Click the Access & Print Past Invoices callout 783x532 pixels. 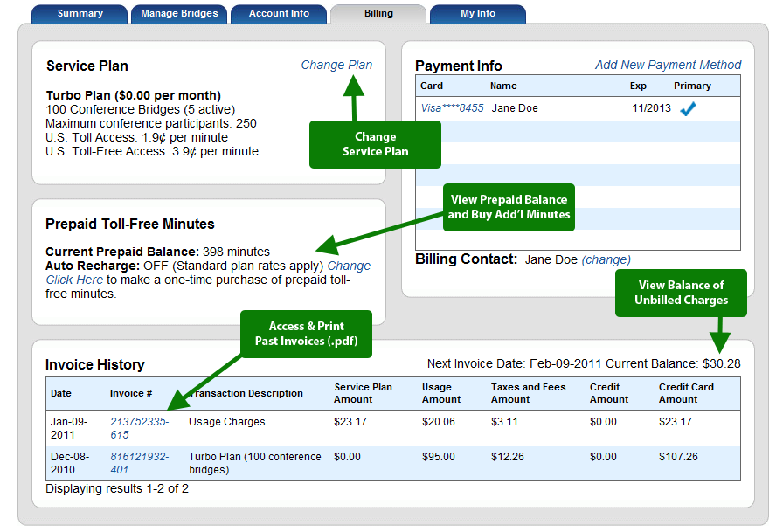[x=305, y=334]
